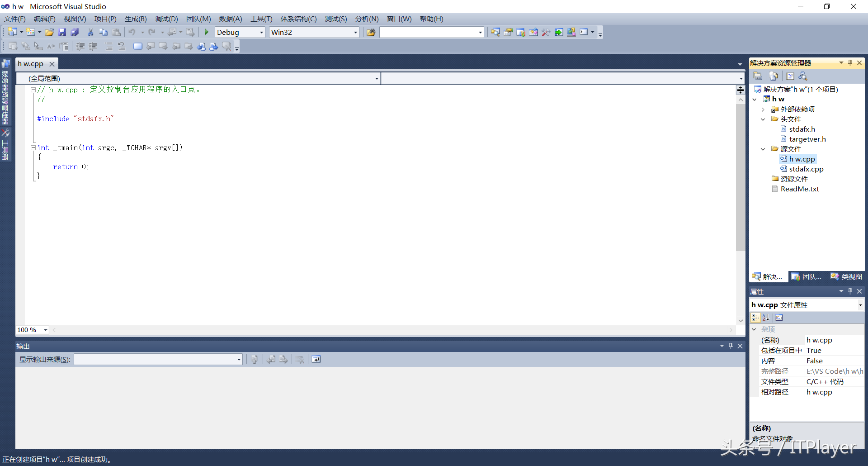Open the 编辑(E) menu
This screenshot has width=868, height=466.
click(45, 19)
